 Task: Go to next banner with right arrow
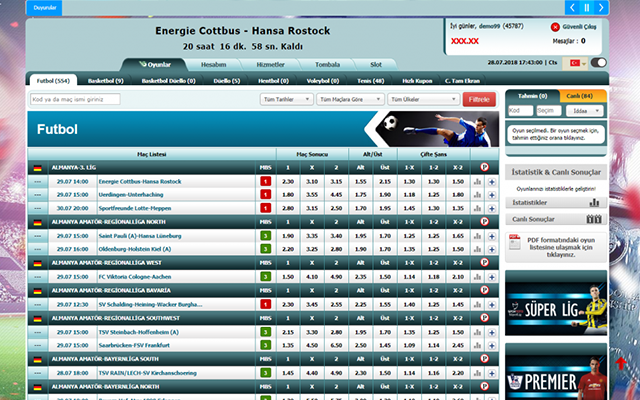click(x=601, y=6)
